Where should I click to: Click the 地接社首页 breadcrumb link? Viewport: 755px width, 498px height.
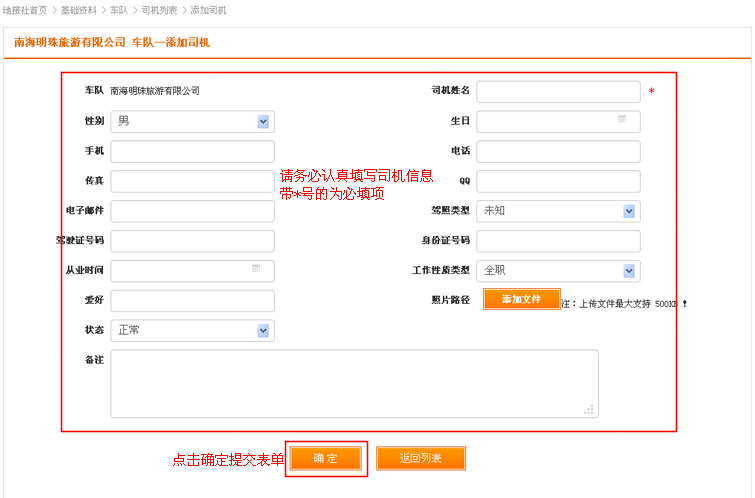[25, 10]
